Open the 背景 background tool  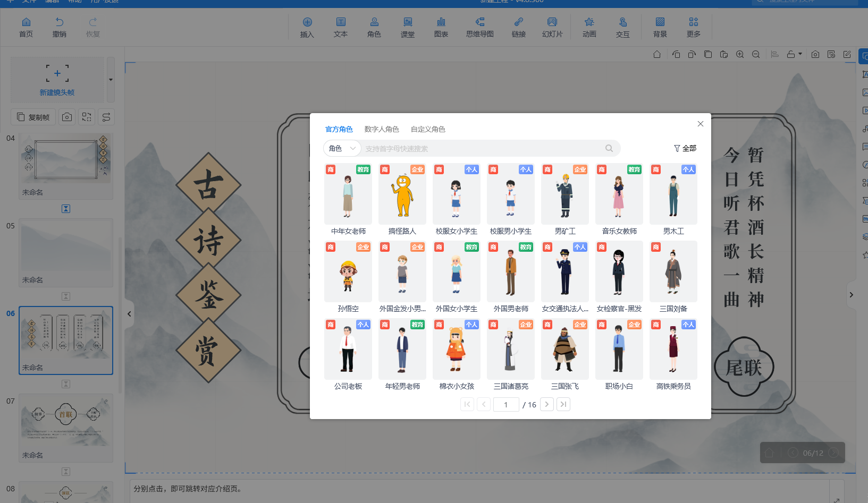pos(660,27)
